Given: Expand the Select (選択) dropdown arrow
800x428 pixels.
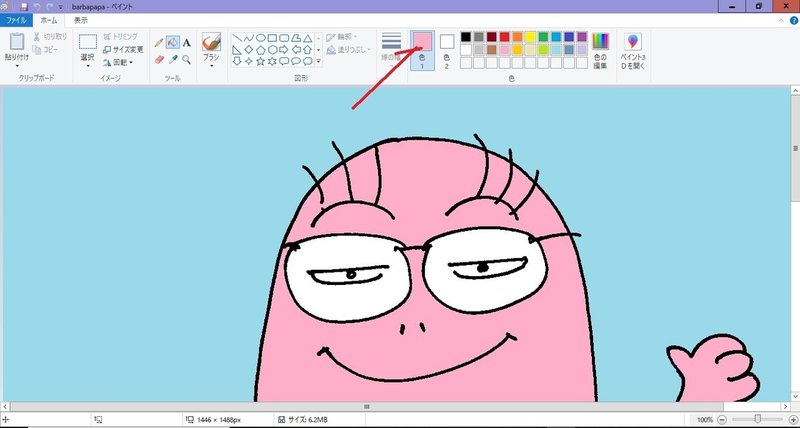Looking at the screenshot, I should [x=88, y=66].
